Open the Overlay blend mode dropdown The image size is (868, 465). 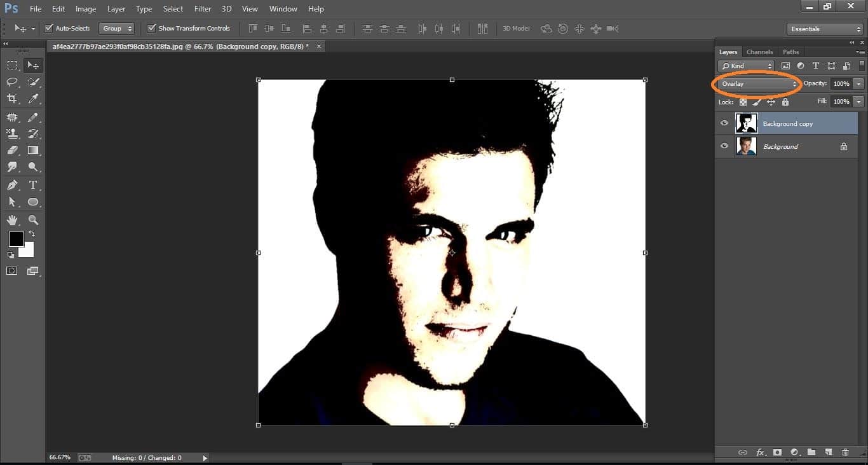[x=756, y=83]
